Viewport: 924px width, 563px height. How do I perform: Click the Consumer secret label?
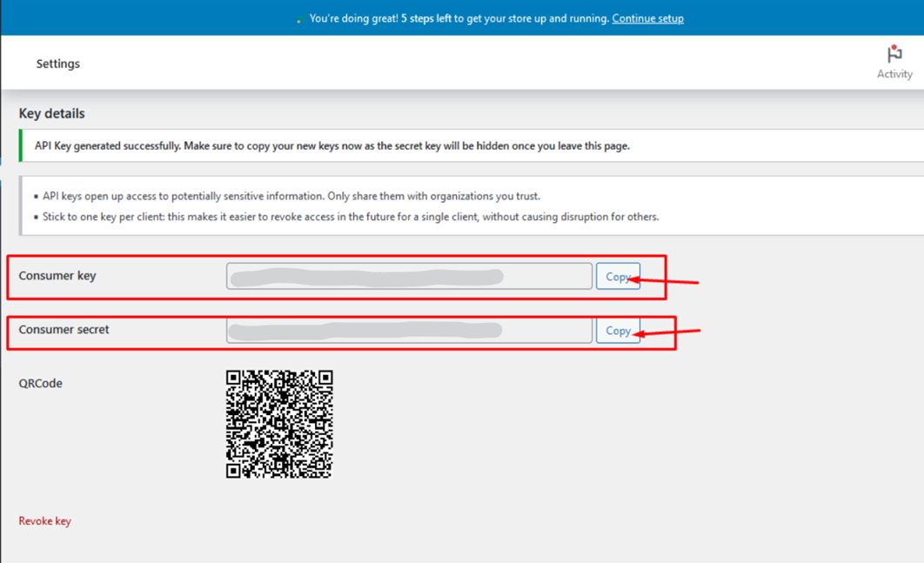click(64, 330)
